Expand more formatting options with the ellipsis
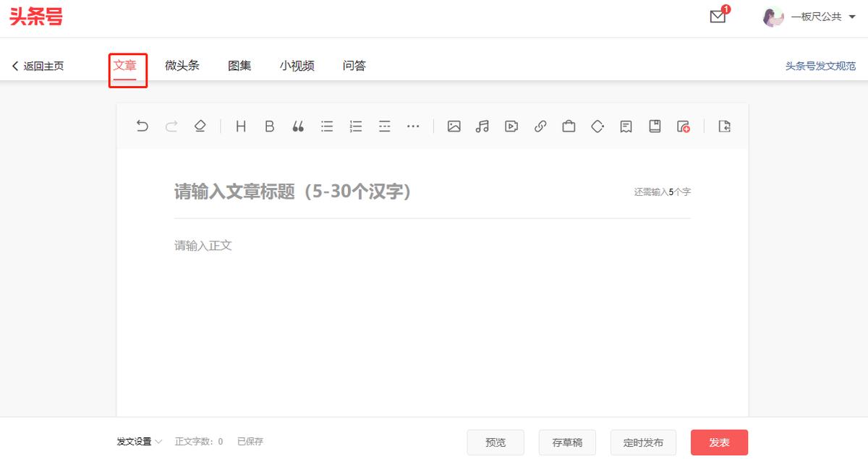Screen dimensions: 868x459 pos(413,126)
